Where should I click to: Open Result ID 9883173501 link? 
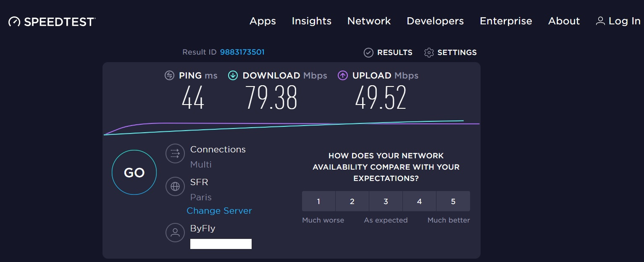point(242,52)
